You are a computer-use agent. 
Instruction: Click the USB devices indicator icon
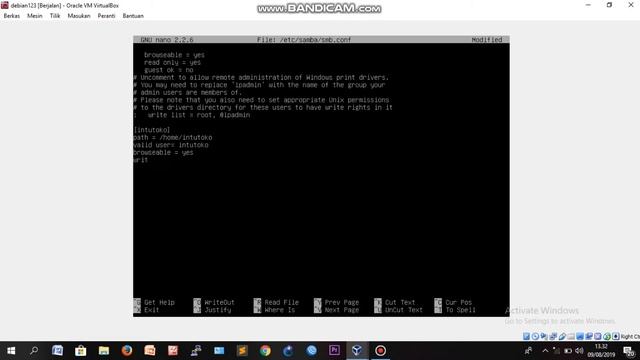pos(562,336)
